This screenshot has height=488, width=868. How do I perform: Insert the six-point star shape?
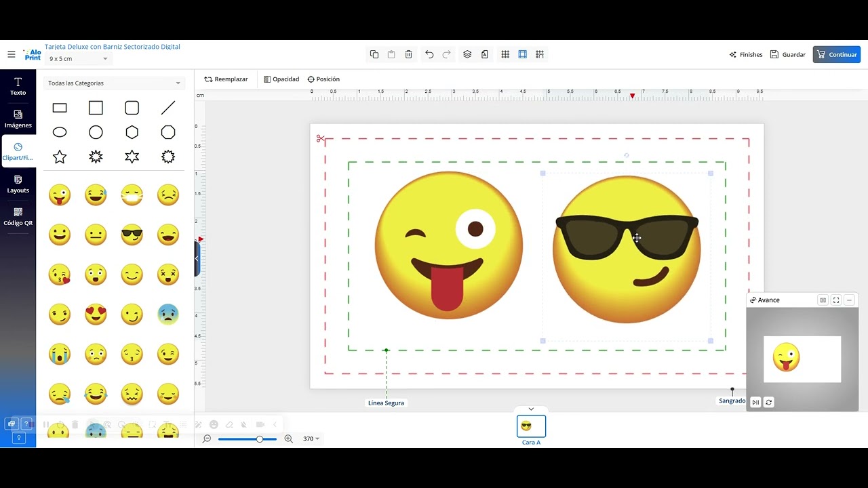click(x=132, y=157)
